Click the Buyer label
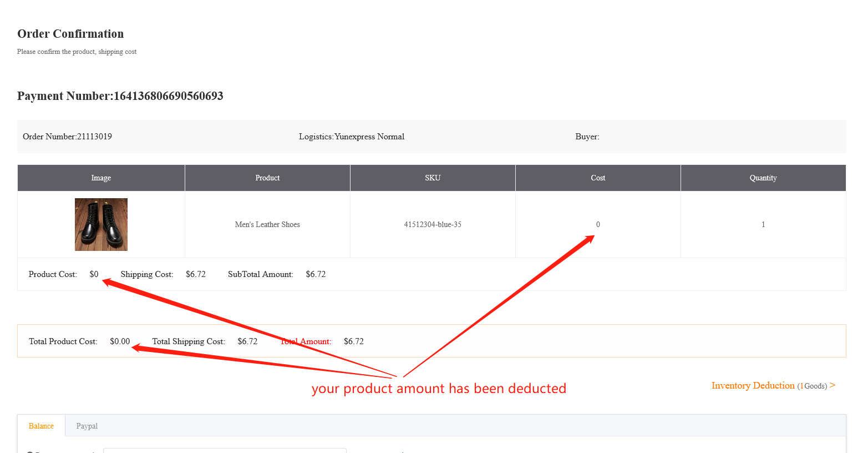This screenshot has width=868, height=453. point(587,137)
